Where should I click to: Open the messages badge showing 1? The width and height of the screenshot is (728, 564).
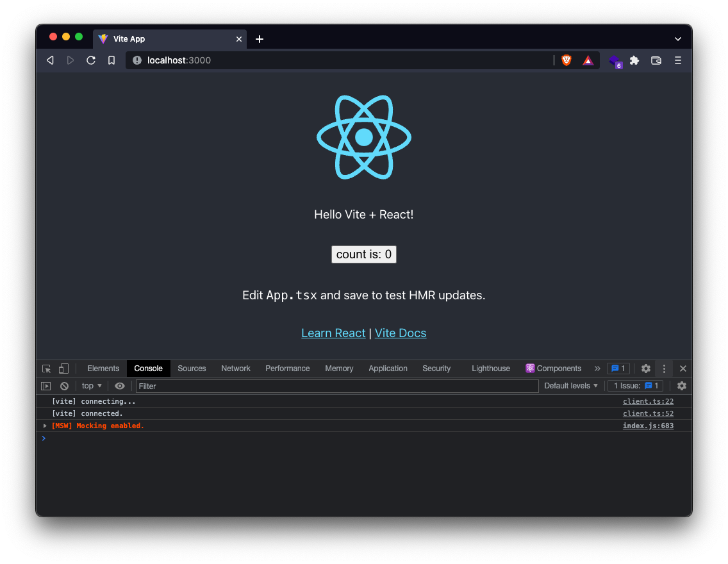(x=618, y=369)
